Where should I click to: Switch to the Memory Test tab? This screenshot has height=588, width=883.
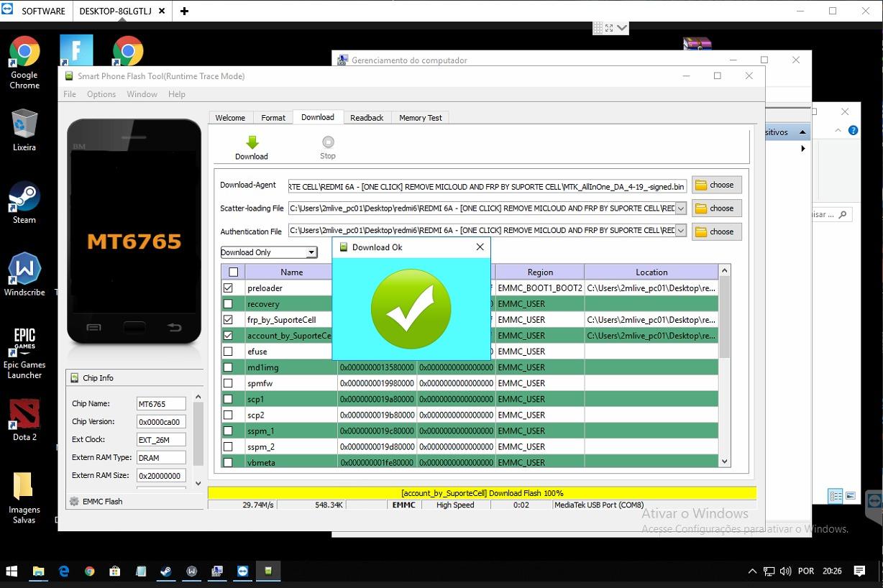pos(421,118)
